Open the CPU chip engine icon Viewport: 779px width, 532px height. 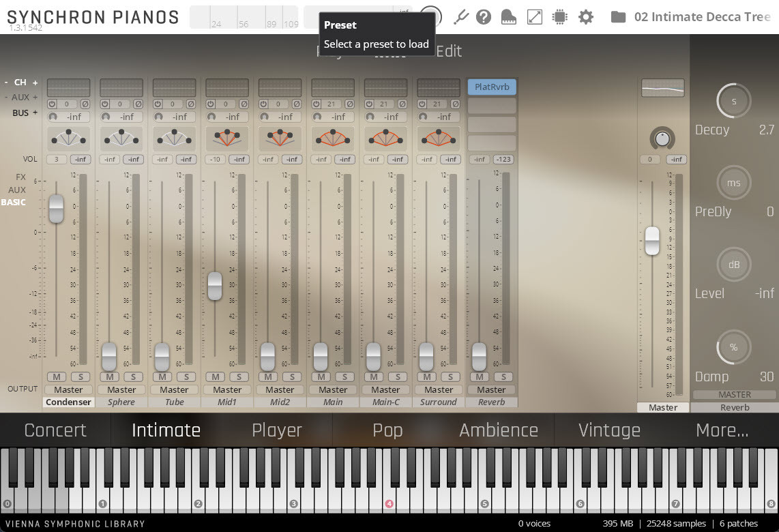pos(560,17)
